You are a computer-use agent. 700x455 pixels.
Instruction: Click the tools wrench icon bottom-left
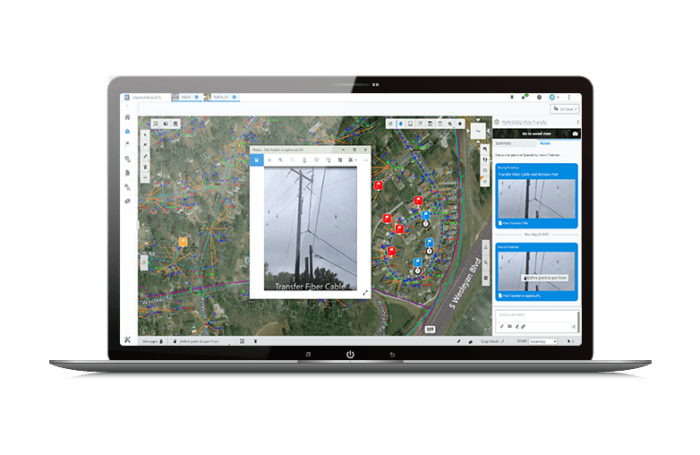click(128, 341)
